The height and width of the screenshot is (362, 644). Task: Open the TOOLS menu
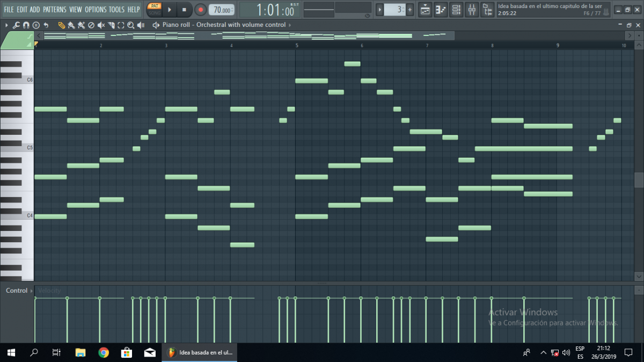tap(116, 10)
